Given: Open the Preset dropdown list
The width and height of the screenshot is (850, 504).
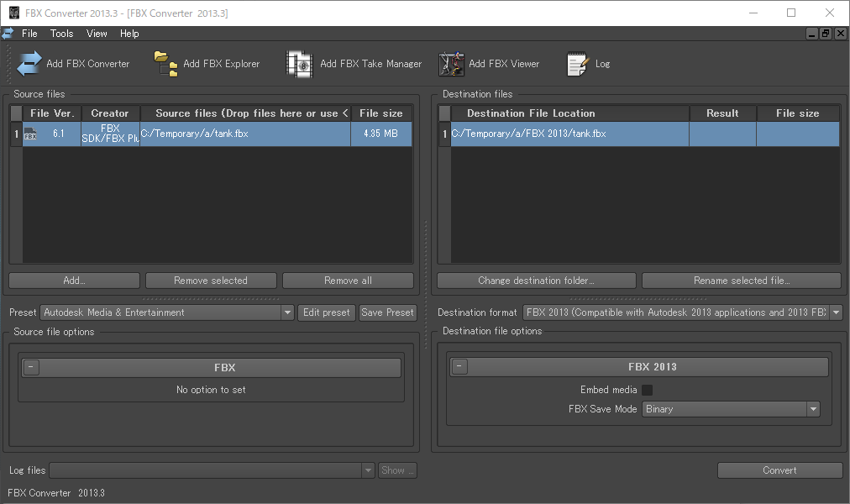Looking at the screenshot, I should [x=288, y=312].
